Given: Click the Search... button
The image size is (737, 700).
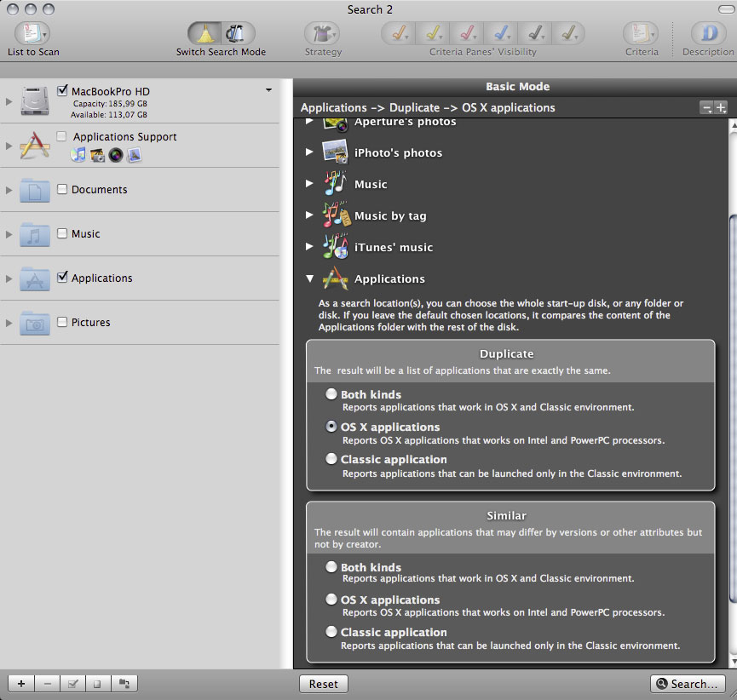Looking at the screenshot, I should coord(689,684).
